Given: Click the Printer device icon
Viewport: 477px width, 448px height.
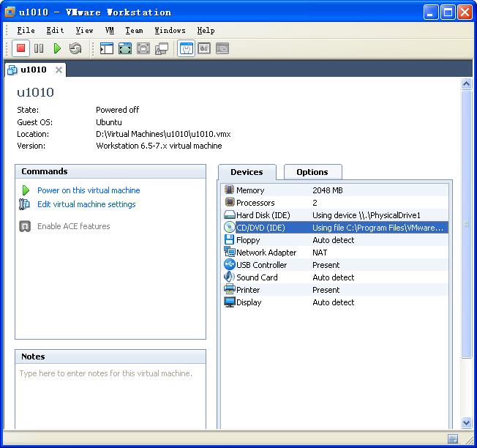Looking at the screenshot, I should [x=230, y=289].
